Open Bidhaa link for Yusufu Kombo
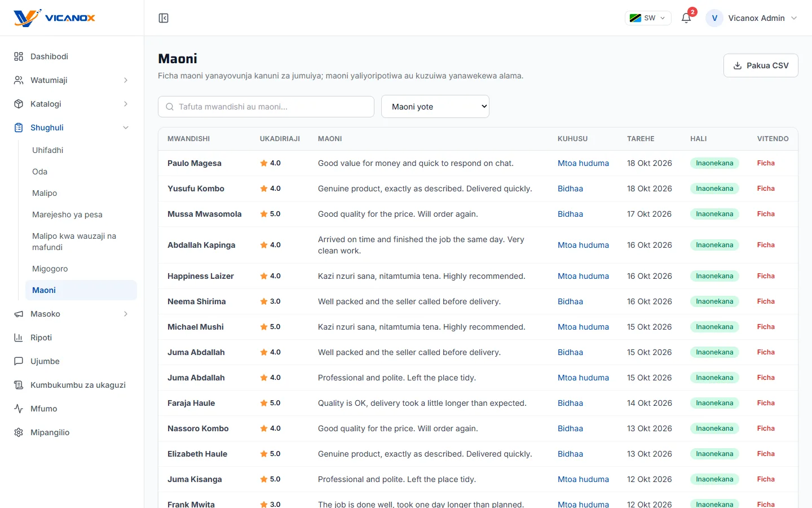 pos(570,189)
